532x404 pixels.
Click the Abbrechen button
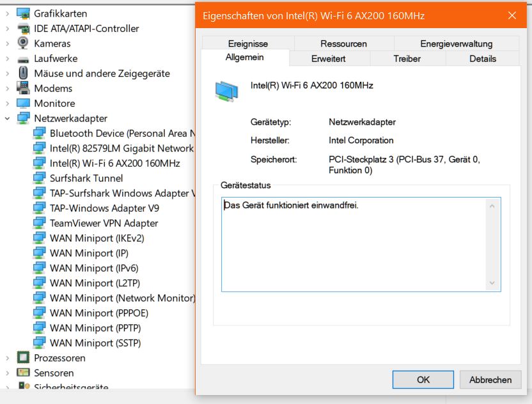[x=490, y=380]
